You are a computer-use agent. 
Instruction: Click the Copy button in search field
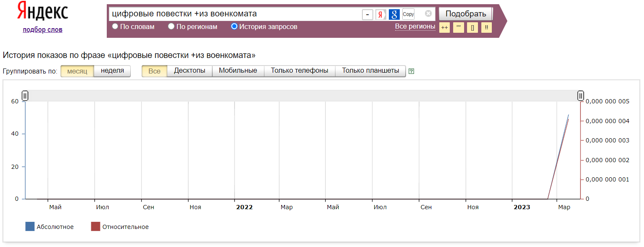(408, 14)
